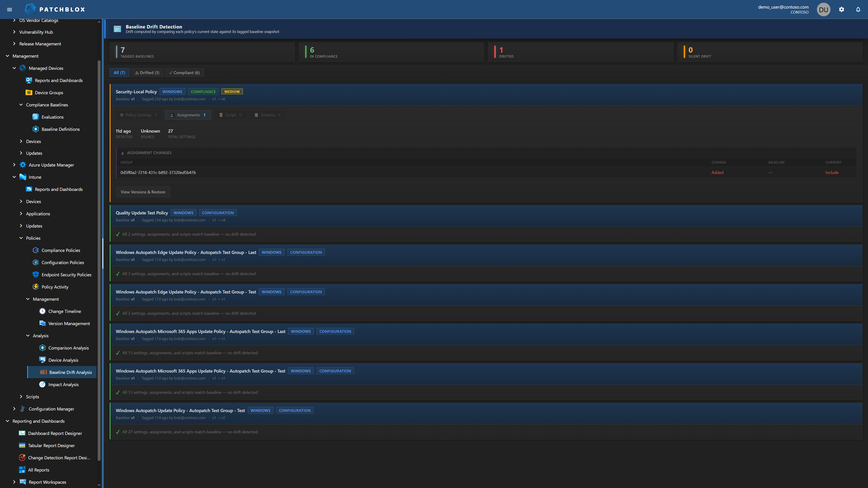Filter list by Compliant (6)
Image resolution: width=868 pixels, height=488 pixels.
(x=184, y=72)
